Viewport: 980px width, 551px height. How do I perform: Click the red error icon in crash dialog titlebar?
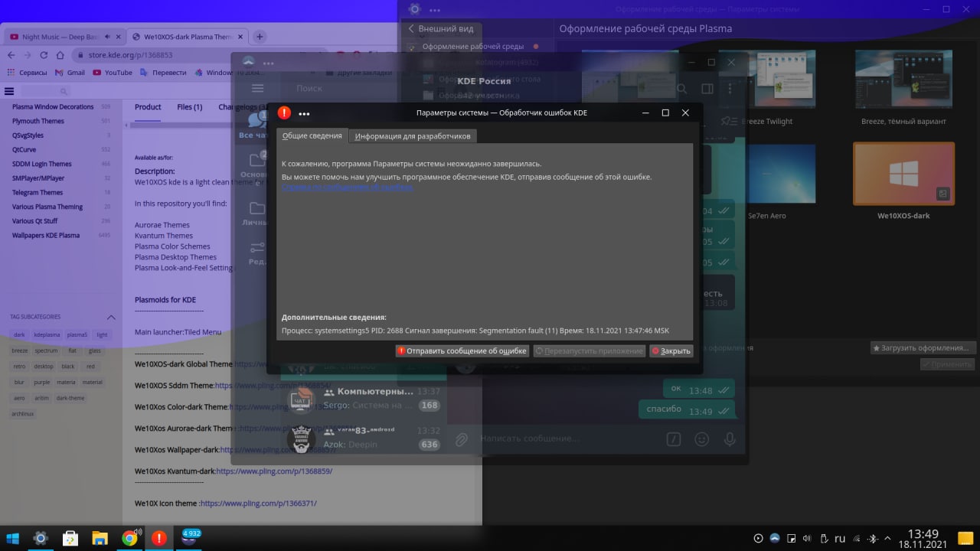284,112
